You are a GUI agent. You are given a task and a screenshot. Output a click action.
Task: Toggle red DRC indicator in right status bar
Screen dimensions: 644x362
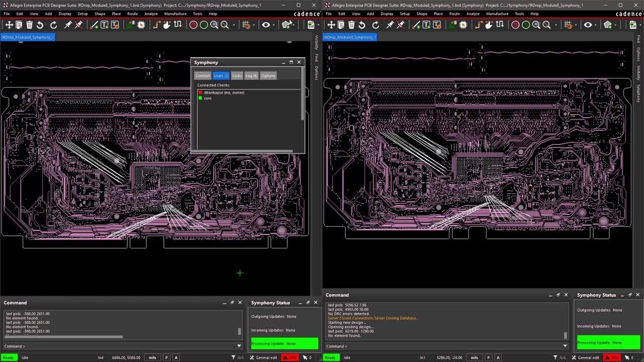pos(612,357)
